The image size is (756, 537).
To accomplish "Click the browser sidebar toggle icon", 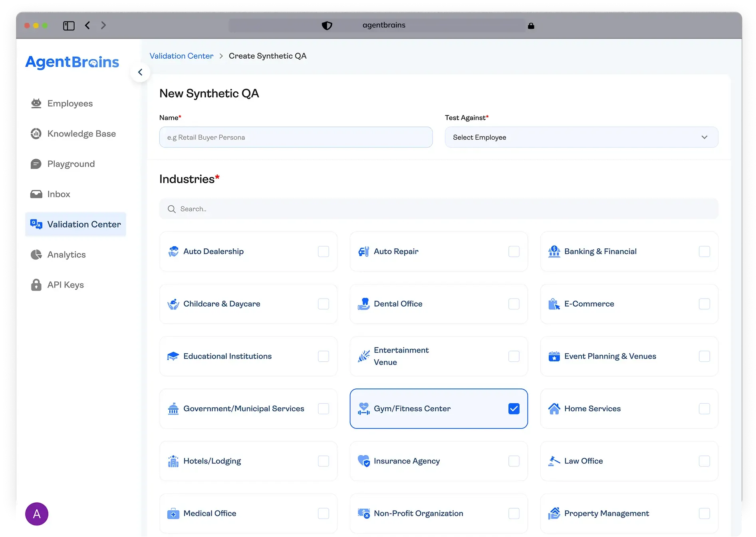I will click(69, 26).
